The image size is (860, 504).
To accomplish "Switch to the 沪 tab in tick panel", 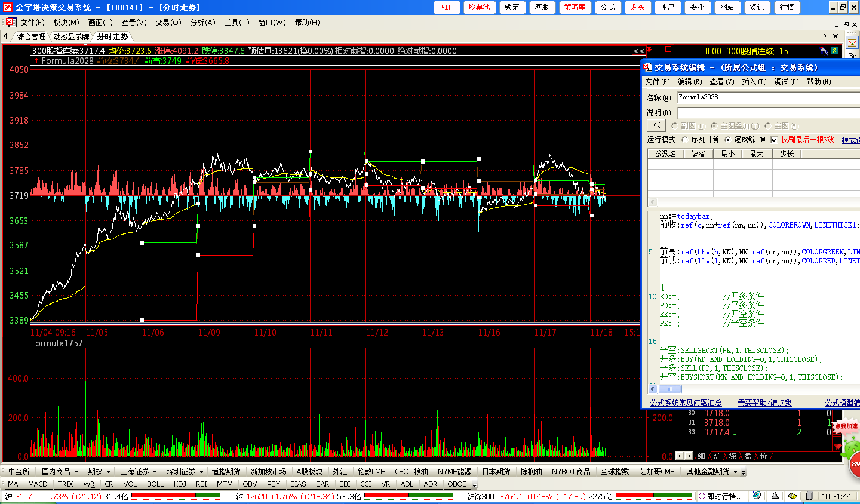I will click(717, 456).
